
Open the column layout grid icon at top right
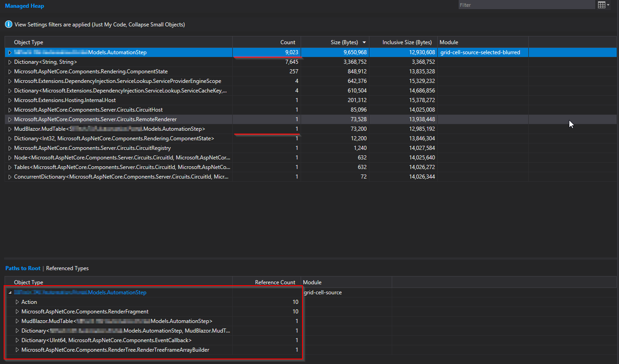pyautogui.click(x=602, y=5)
